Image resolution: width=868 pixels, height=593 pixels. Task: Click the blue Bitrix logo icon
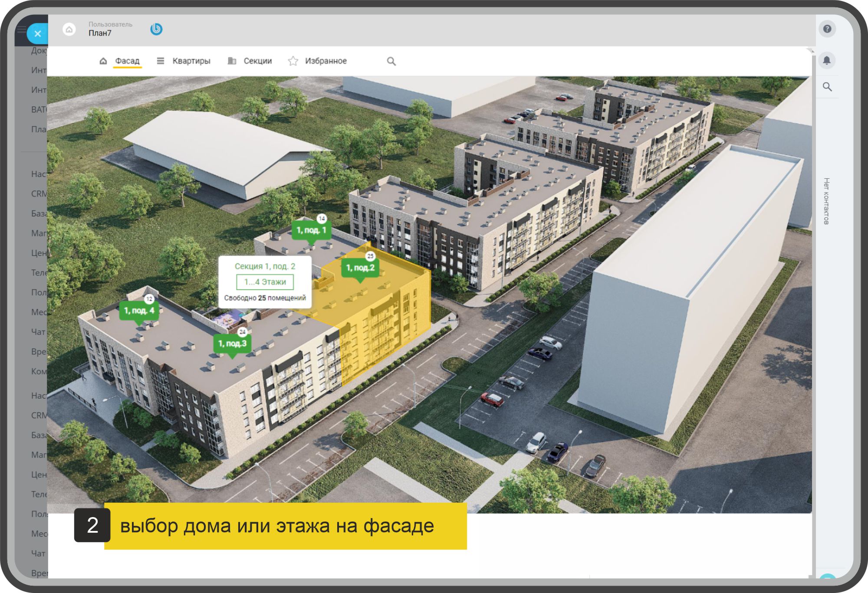156,29
